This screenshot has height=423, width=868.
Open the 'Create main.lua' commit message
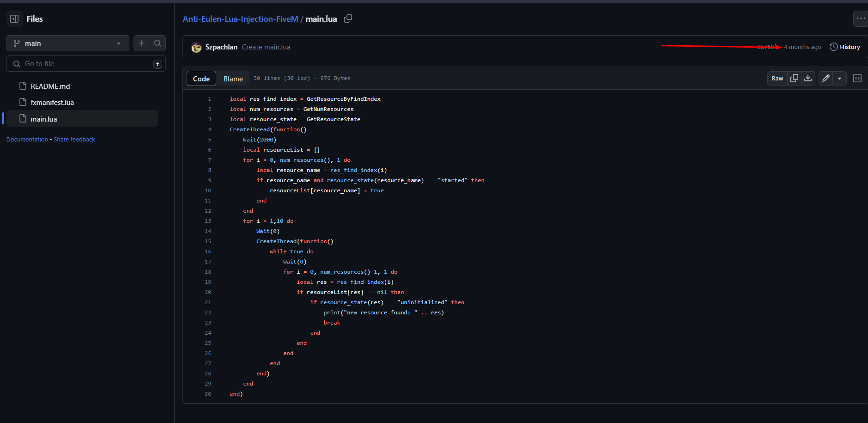pos(266,47)
